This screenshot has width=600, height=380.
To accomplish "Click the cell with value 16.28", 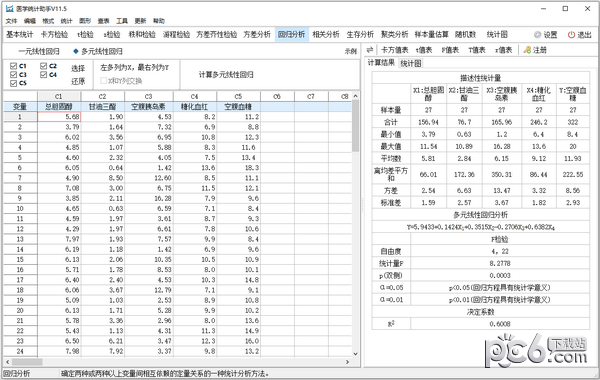I will click(x=149, y=198).
